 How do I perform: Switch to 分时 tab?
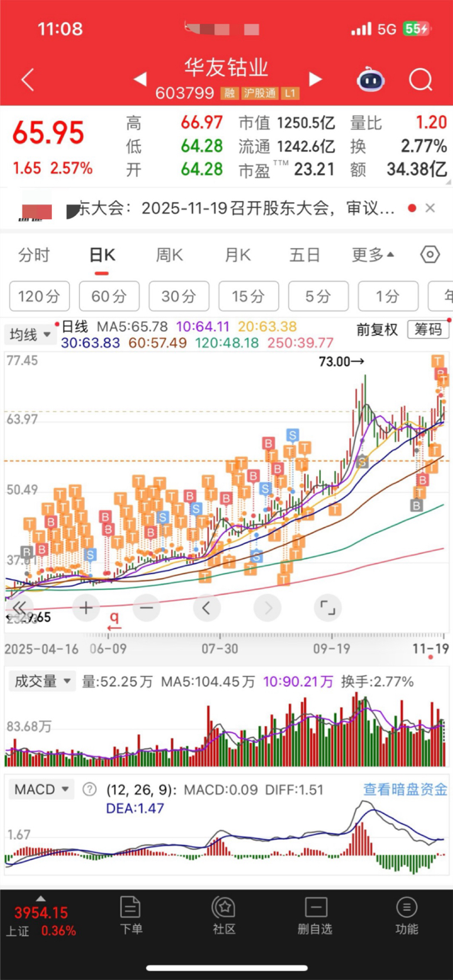[34, 255]
